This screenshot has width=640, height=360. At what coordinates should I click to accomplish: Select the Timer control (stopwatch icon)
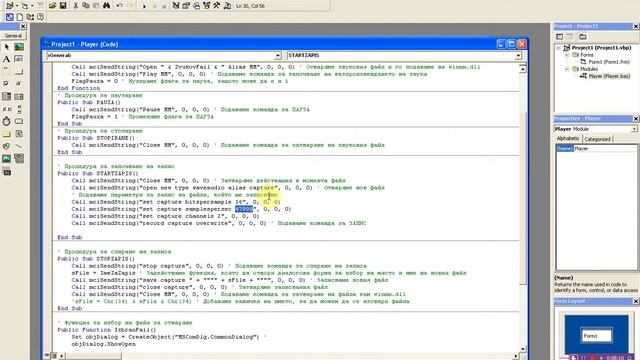click(7, 121)
